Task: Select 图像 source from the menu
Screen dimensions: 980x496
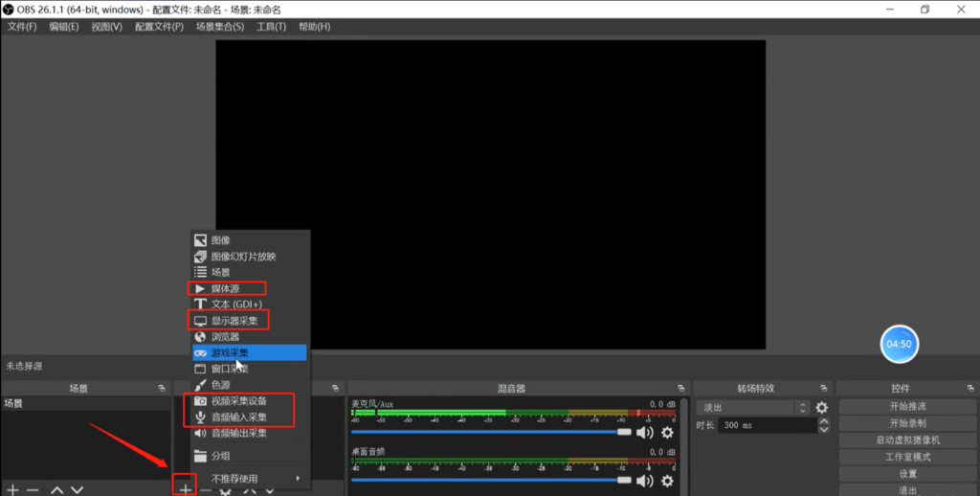Action: click(x=250, y=240)
